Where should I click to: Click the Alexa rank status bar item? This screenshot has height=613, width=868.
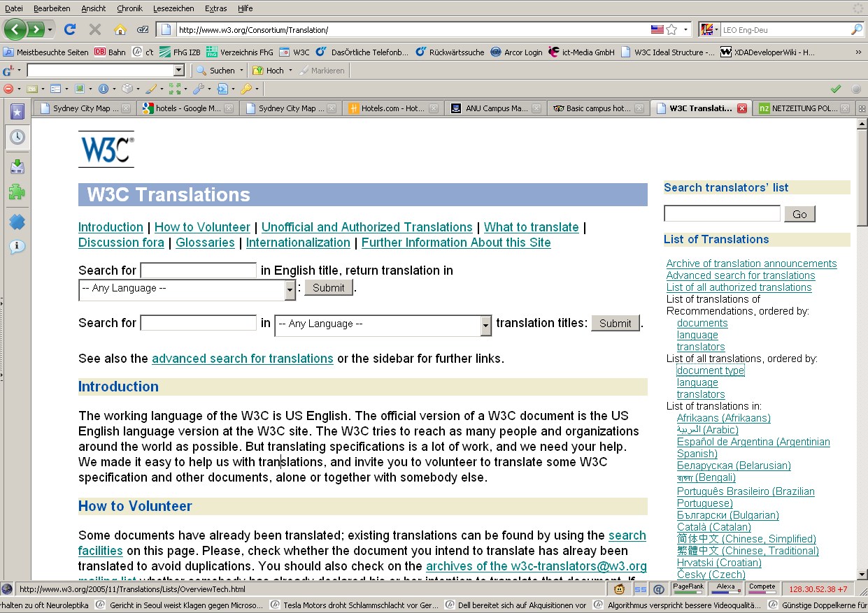tap(725, 589)
